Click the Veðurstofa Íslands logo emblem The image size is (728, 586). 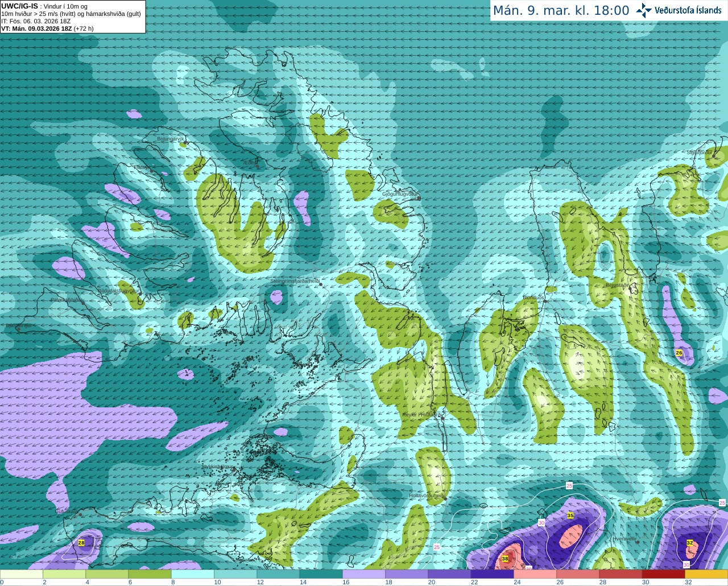tap(644, 10)
